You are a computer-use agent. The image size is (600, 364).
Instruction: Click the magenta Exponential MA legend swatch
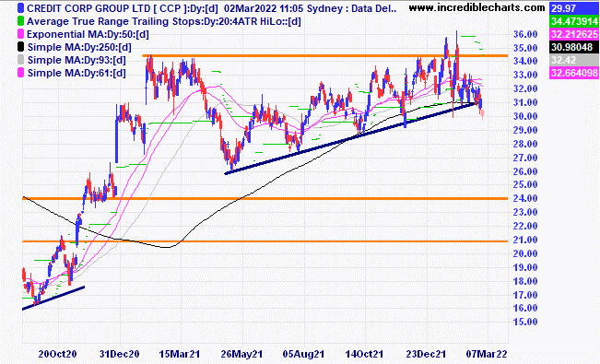point(20,34)
